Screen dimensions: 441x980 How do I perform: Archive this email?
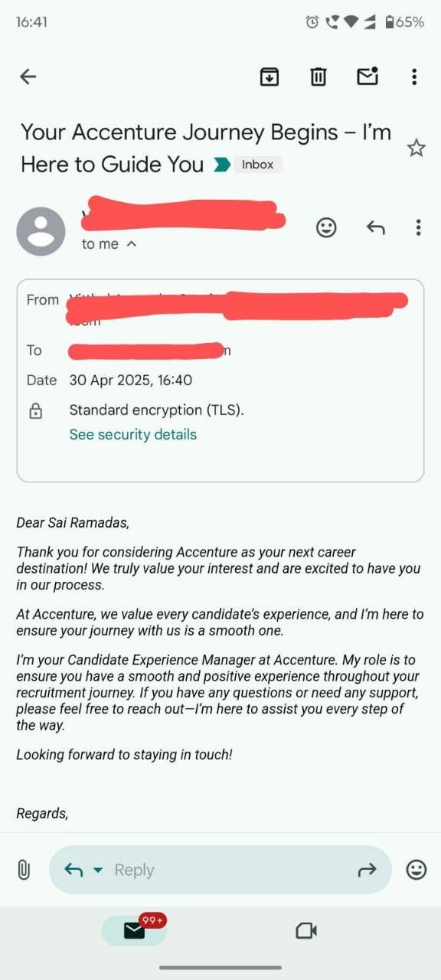click(269, 77)
